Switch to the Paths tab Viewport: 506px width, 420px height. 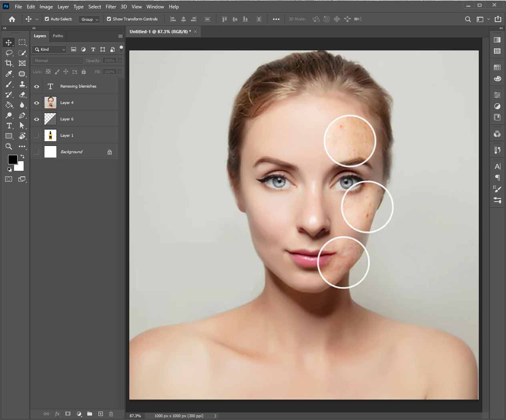[x=58, y=36]
